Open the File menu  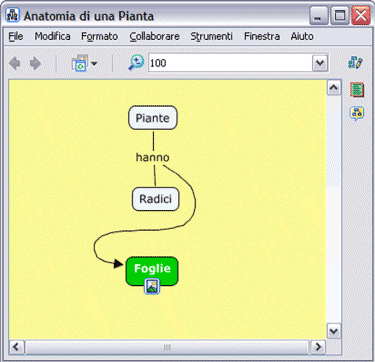(16, 36)
